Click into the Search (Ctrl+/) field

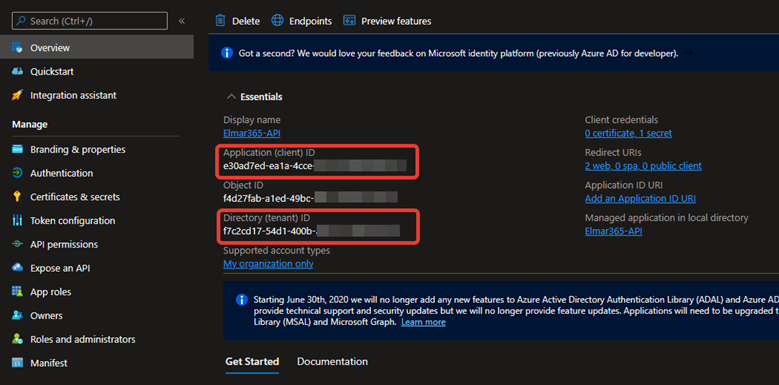[90, 21]
